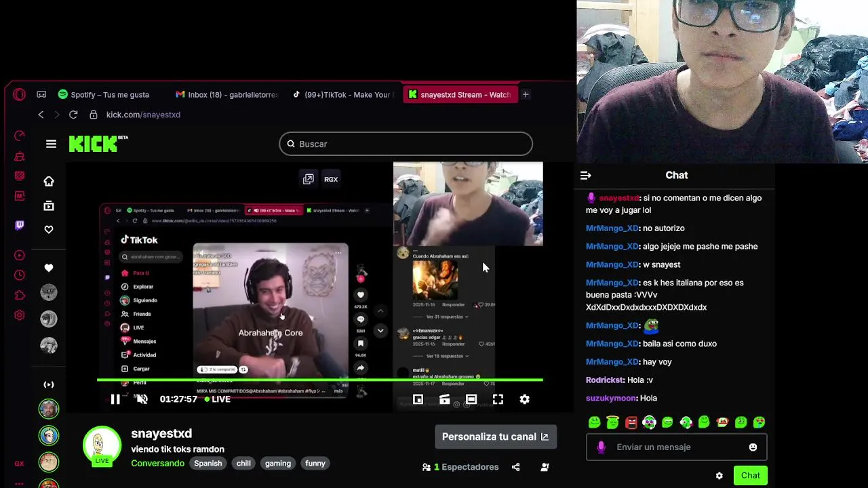This screenshot has height=488, width=868.
Task: Open Conversando category link
Action: click(x=157, y=464)
